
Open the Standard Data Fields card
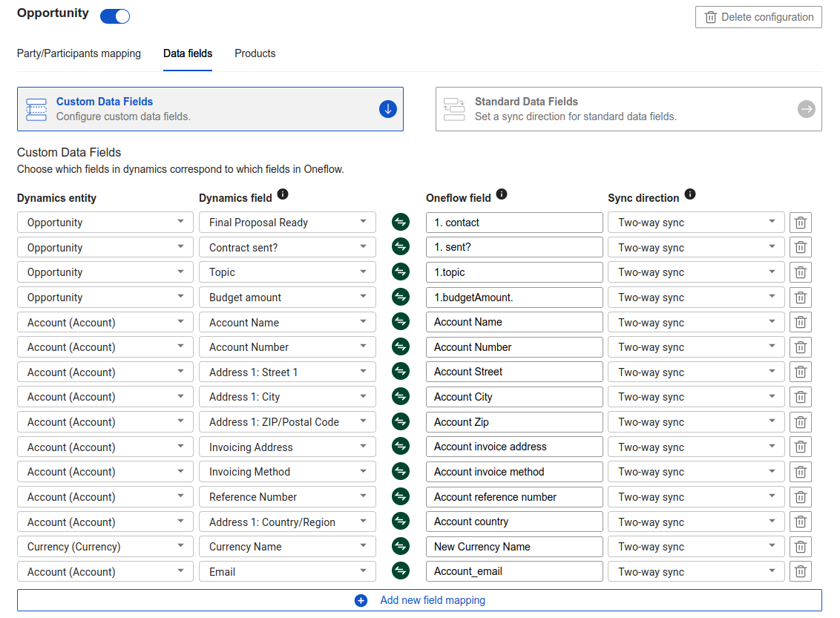629,109
